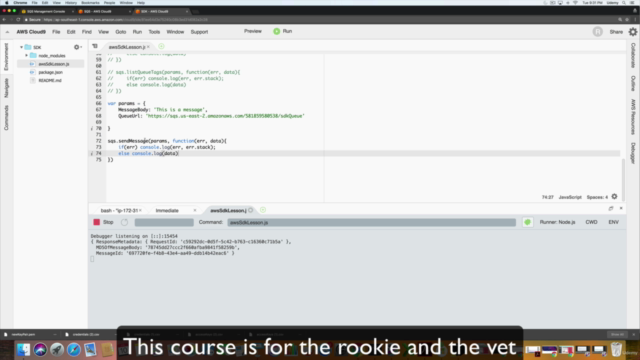Maximize the console panel
This screenshot has width=640, height=360.
(611, 209)
